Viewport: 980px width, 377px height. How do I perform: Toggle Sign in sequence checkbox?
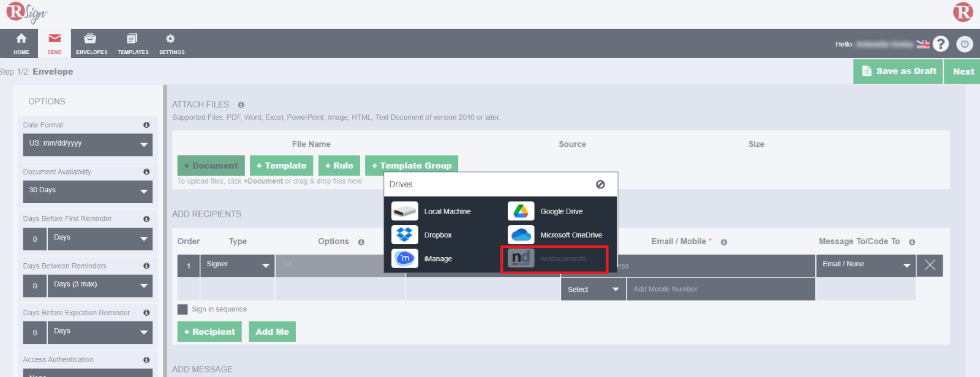click(x=183, y=310)
